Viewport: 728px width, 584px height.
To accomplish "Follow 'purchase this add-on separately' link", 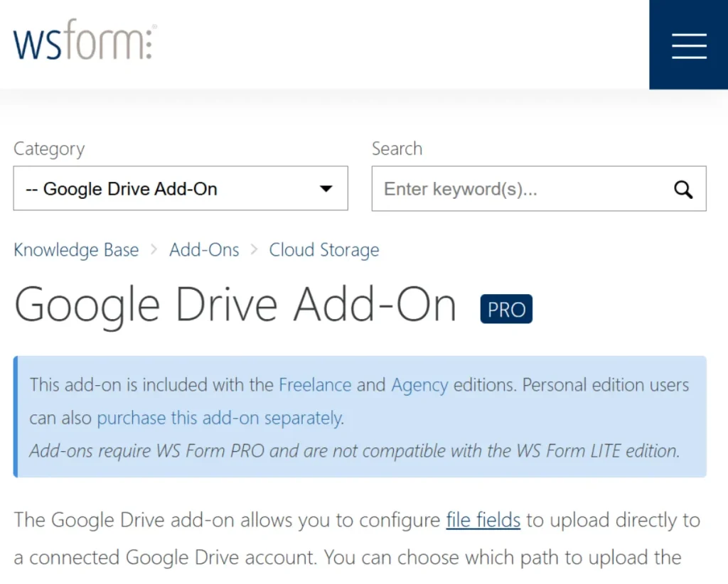I will click(x=220, y=418).
